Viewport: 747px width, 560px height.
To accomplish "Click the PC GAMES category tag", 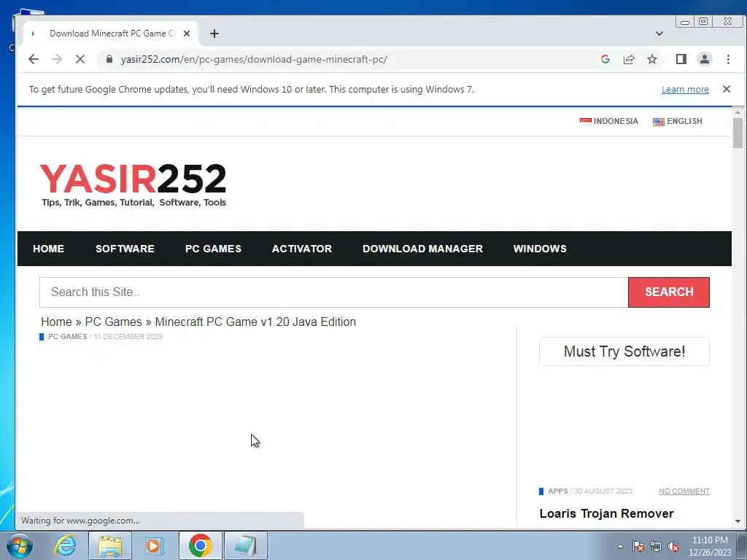I will (x=68, y=337).
